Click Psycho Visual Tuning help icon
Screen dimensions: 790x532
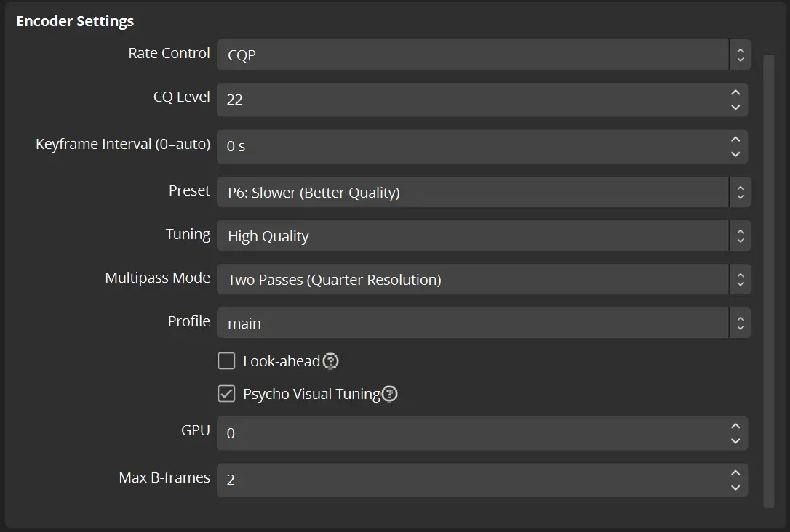(390, 394)
